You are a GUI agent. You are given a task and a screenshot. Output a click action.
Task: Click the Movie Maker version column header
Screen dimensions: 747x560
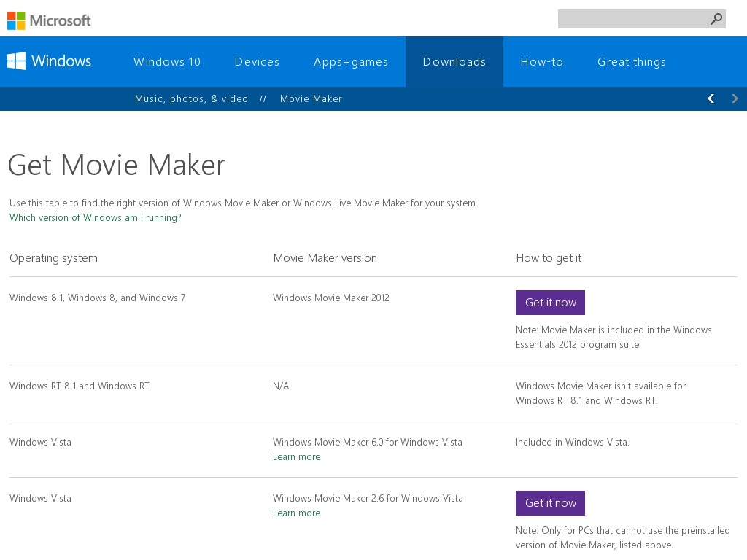(x=325, y=258)
